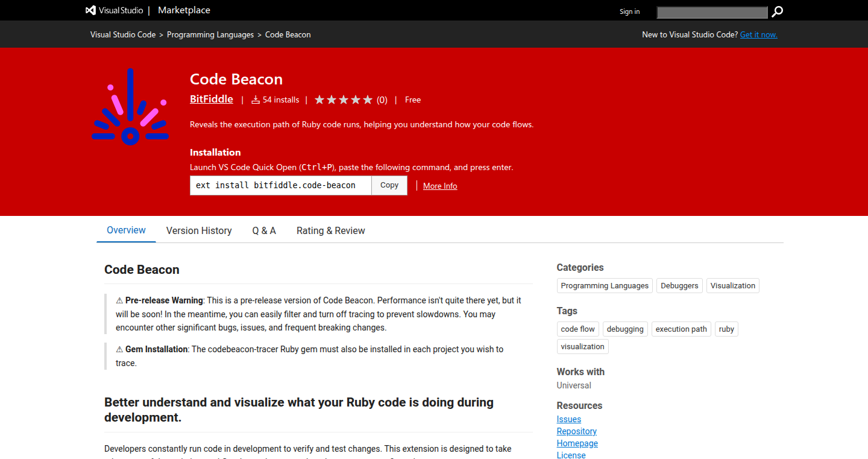Click the Free price label
Screen dimensions: 868x459
tap(413, 100)
